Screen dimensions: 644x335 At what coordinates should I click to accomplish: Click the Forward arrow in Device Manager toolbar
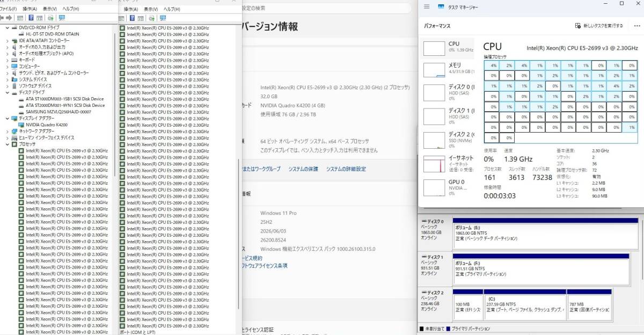pos(9,18)
